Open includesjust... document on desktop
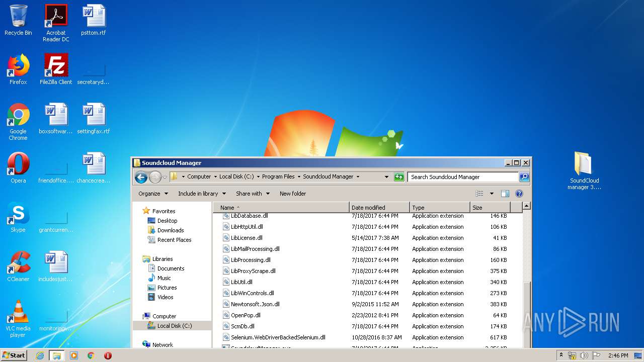Image resolution: width=644 pixels, height=362 pixels. pyautogui.click(x=56, y=266)
